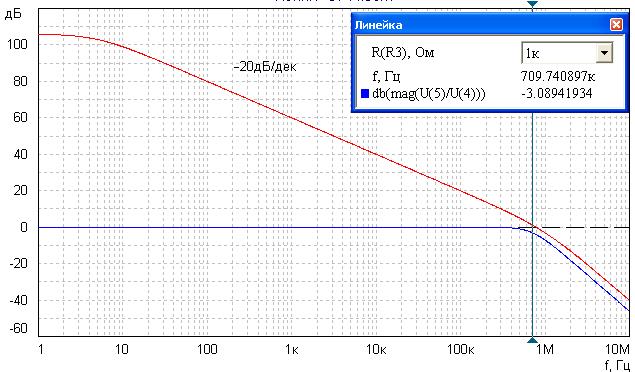Screen dimensions: 635x372
Task: Click the 100к tick on frequency axis
Action: (461, 349)
